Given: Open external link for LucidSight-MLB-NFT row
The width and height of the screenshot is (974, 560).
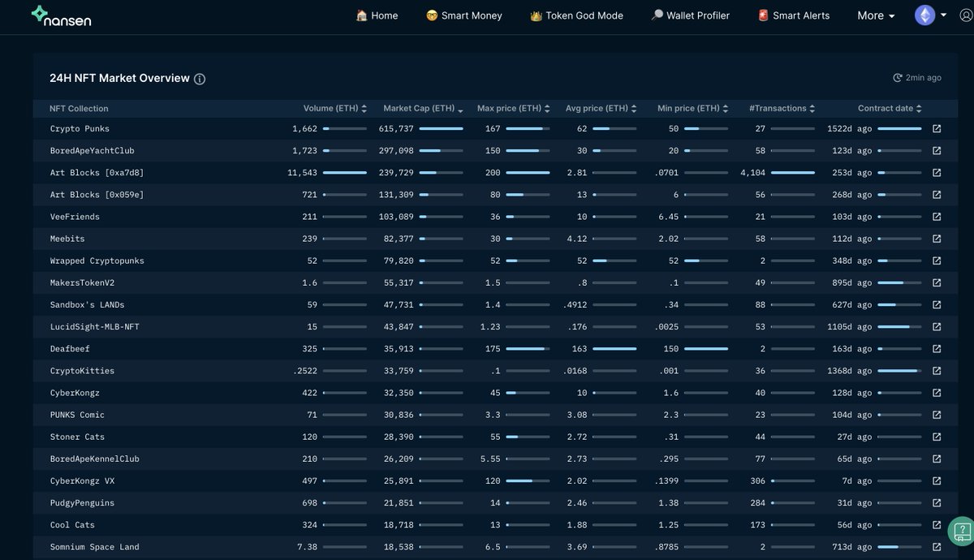Looking at the screenshot, I should pyautogui.click(x=937, y=326).
